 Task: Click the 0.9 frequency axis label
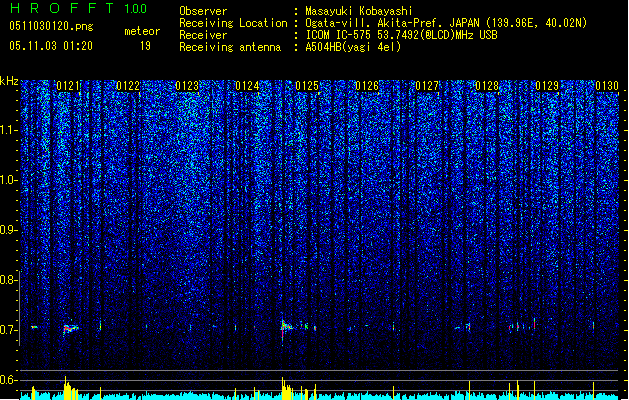(x=8, y=230)
